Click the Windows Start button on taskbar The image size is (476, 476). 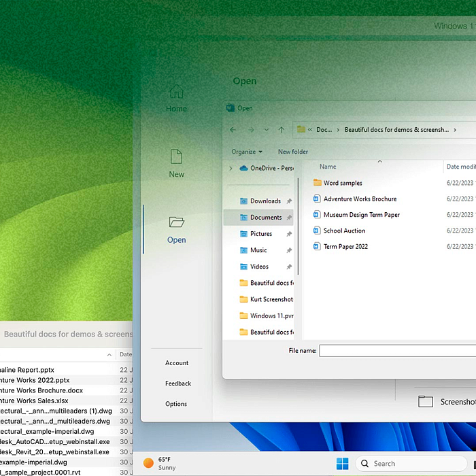tap(343, 464)
